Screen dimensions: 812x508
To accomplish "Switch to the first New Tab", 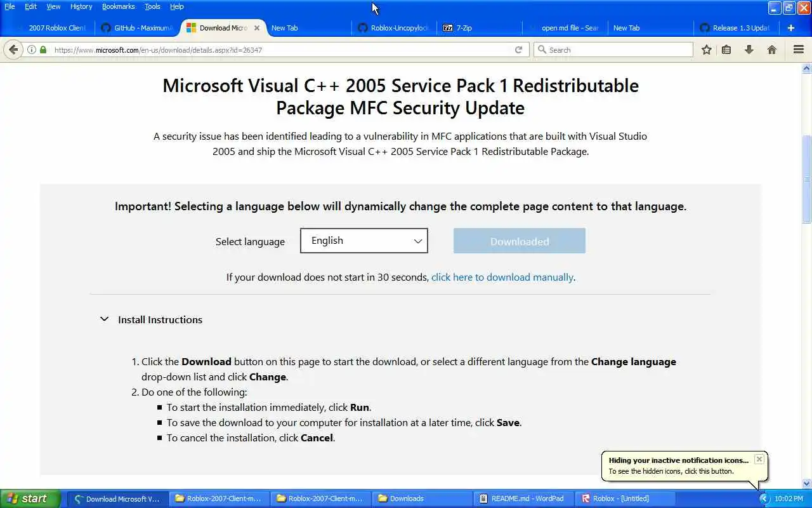I will (308, 28).
